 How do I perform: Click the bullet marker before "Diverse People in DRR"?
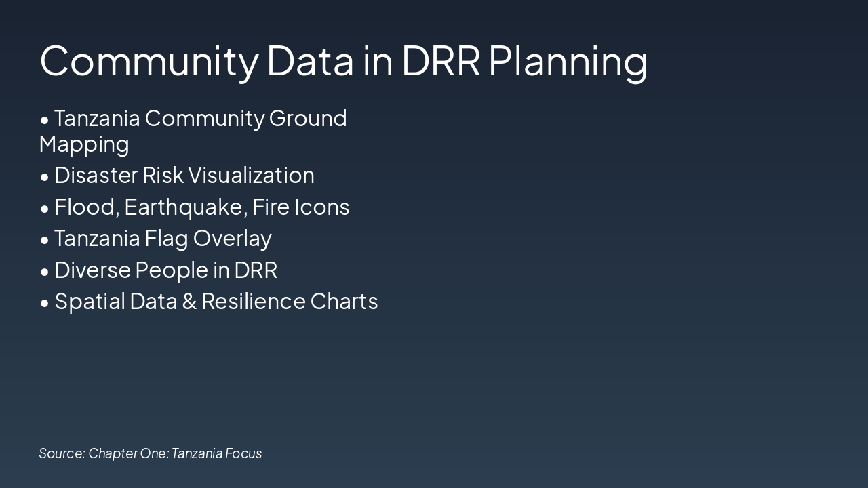pos(45,270)
